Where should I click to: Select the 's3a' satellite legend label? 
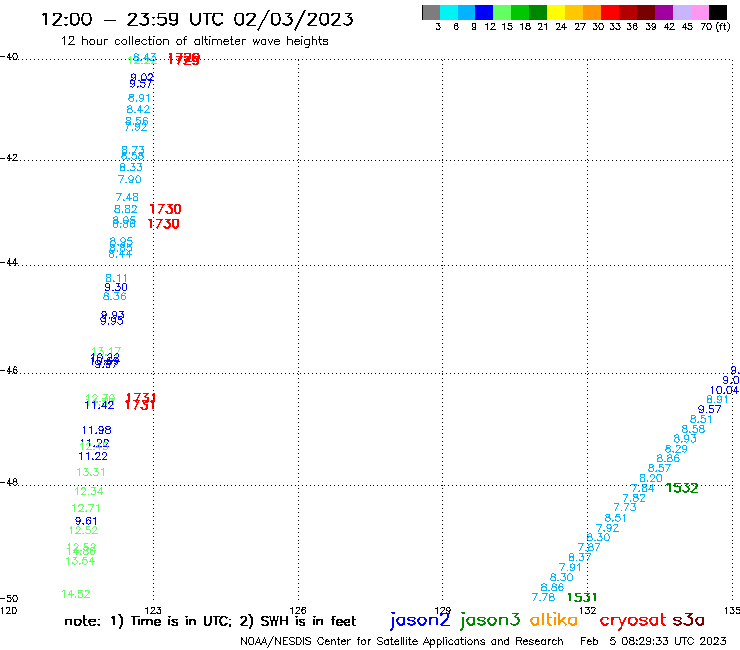point(688,620)
